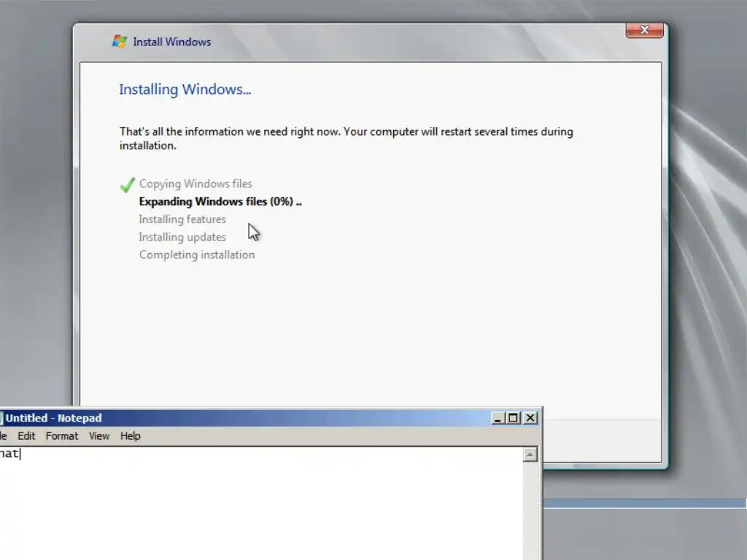Screen dimensions: 747x560
Task: Open Notepad's File menu
Action: [x=4, y=436]
